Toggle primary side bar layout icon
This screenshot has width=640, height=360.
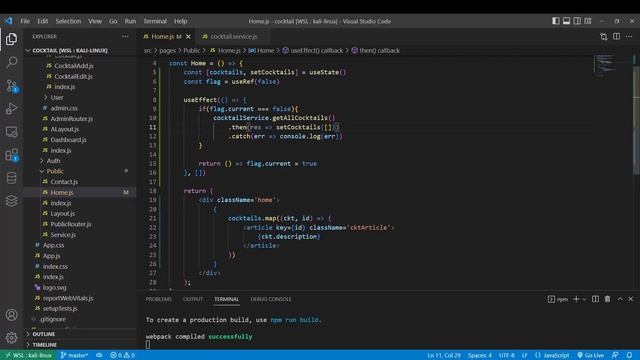(x=556, y=21)
